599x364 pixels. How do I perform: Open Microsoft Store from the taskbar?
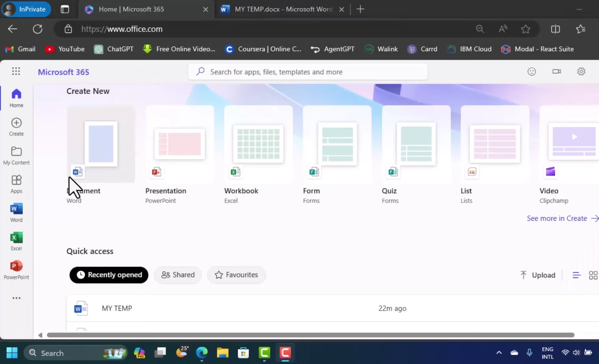coord(243,353)
